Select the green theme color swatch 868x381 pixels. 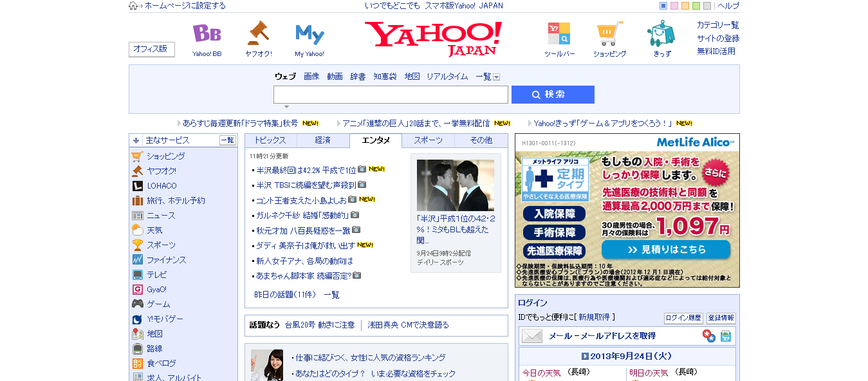[x=696, y=6]
